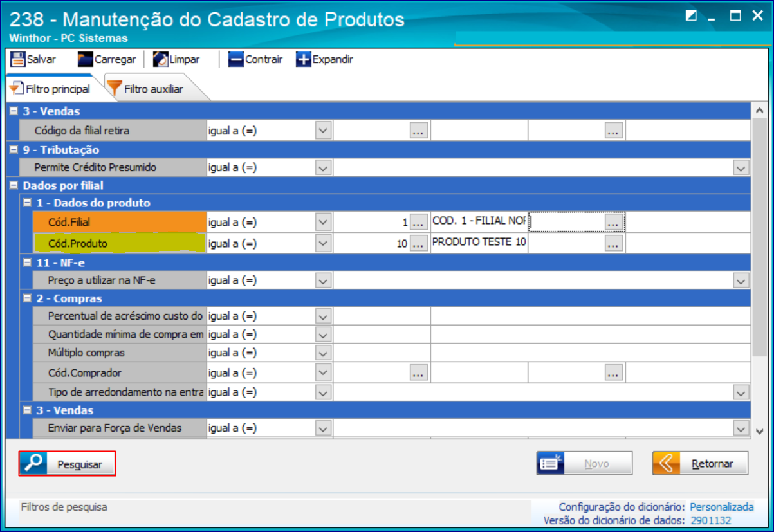Open operator dropdown for Cód.Produto
774x532 pixels.
tap(323, 243)
